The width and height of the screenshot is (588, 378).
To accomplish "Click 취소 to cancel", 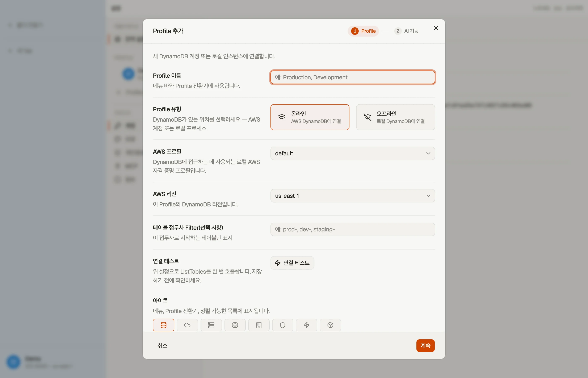I will (x=162, y=346).
